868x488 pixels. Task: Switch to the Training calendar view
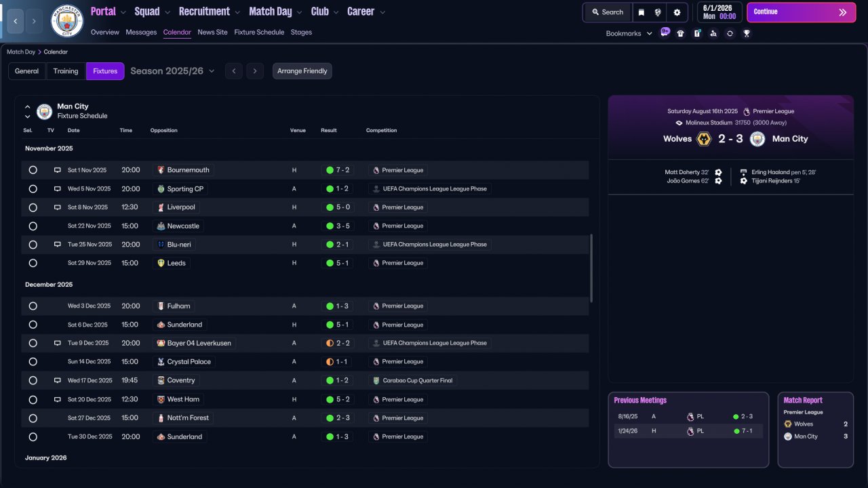(x=66, y=71)
